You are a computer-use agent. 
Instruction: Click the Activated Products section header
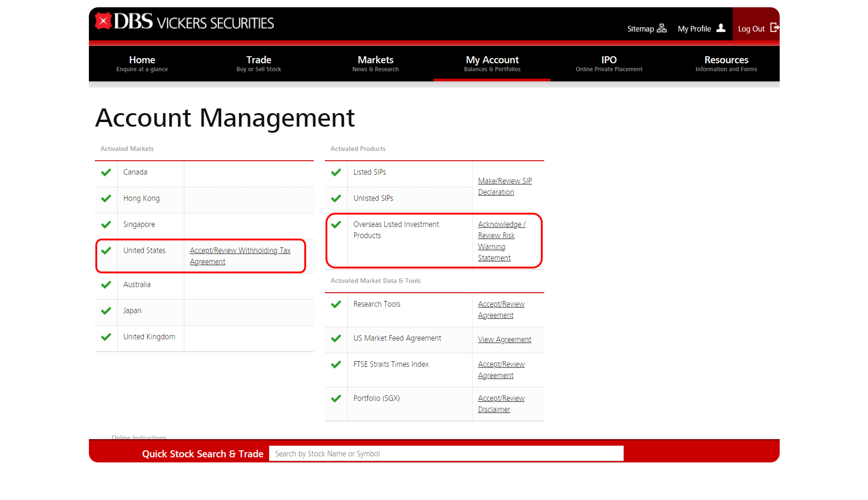click(x=358, y=149)
